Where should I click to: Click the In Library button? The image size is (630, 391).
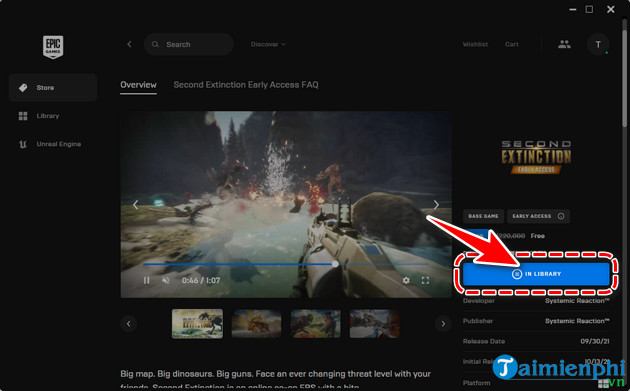pyautogui.click(x=536, y=274)
